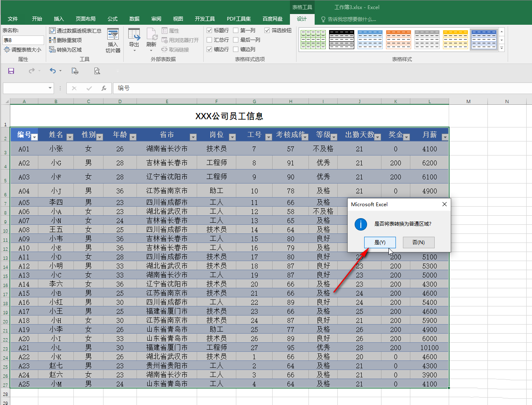Switch to the 数据 (Data) tab
532x405 pixels.
(x=134, y=19)
